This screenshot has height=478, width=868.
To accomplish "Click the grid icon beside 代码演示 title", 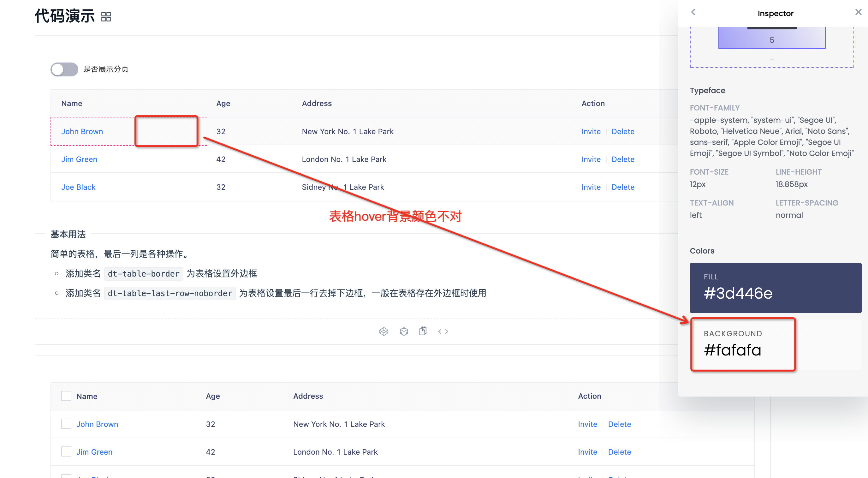I will pos(105,16).
